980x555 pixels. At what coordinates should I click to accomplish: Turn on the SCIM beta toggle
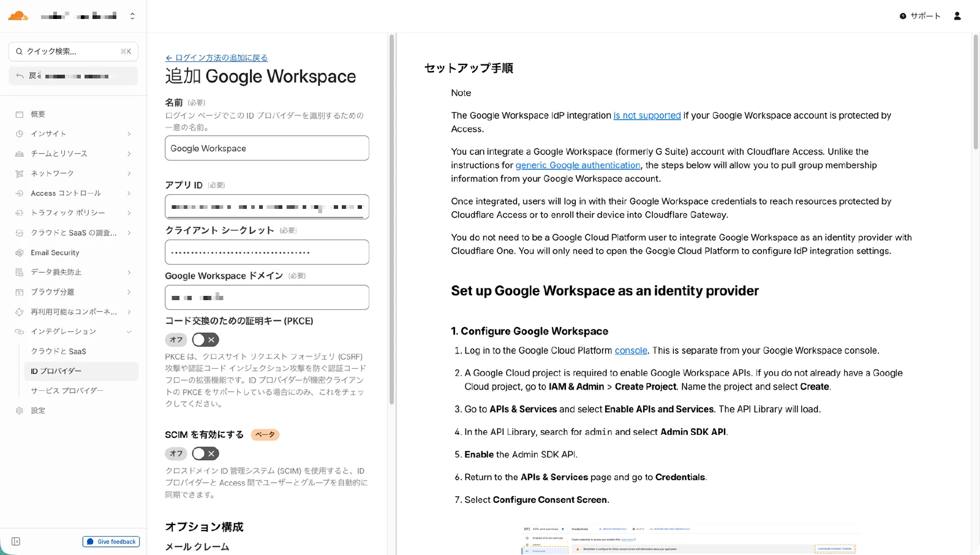(205, 453)
